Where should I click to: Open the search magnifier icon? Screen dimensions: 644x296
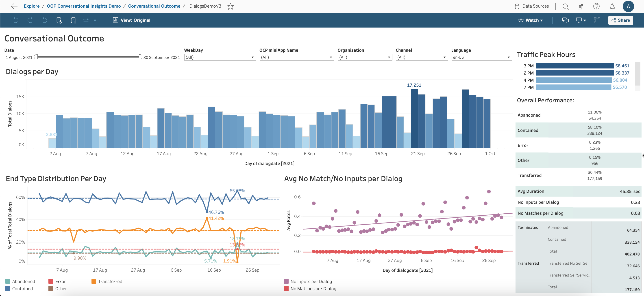pyautogui.click(x=565, y=6)
